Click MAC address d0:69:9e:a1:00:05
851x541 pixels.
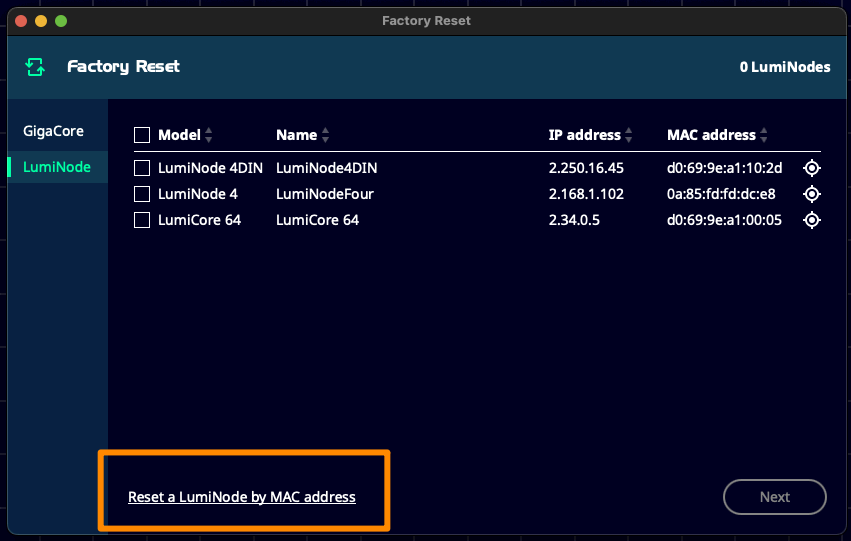(x=725, y=220)
